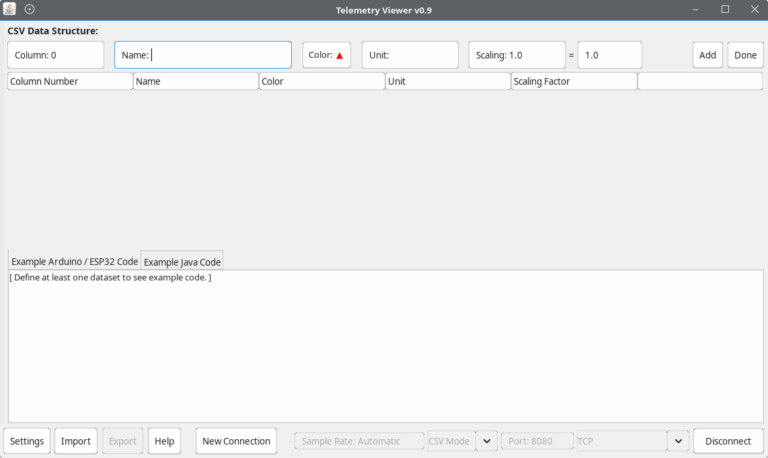Click the Done button

coord(745,55)
